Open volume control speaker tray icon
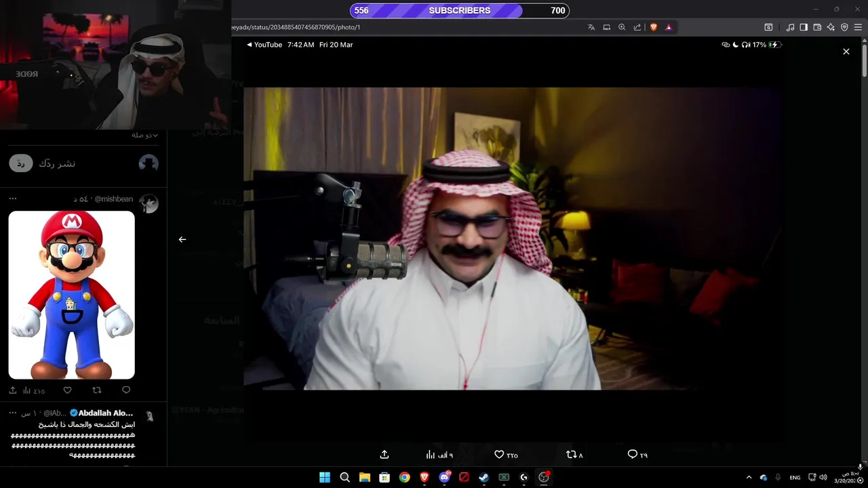868x488 pixels. click(823, 477)
